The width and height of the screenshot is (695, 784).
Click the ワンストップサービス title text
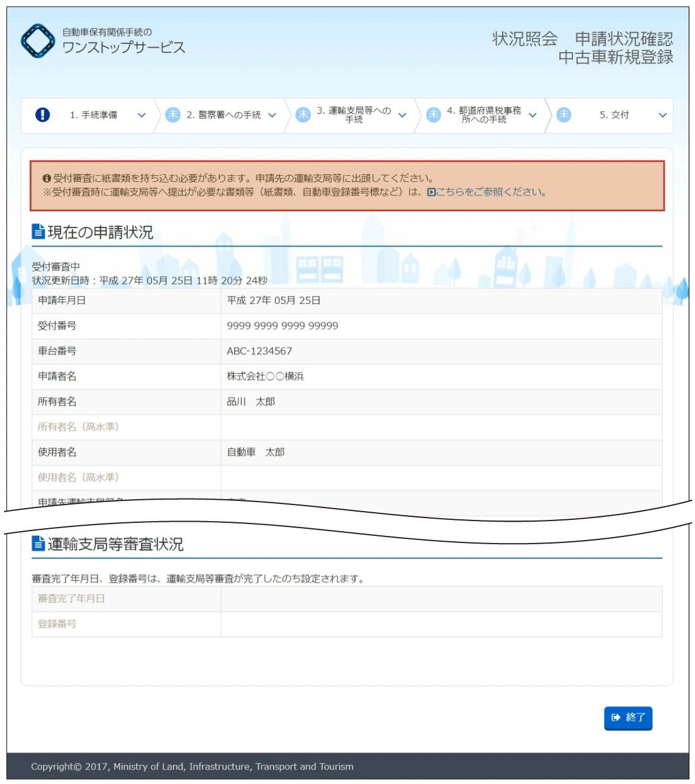pyautogui.click(x=124, y=47)
